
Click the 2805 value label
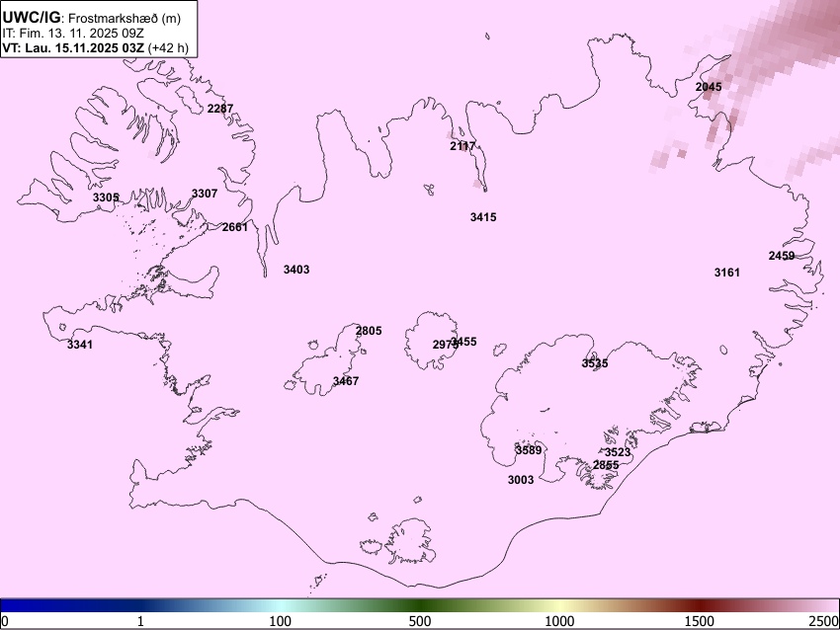pyautogui.click(x=369, y=331)
